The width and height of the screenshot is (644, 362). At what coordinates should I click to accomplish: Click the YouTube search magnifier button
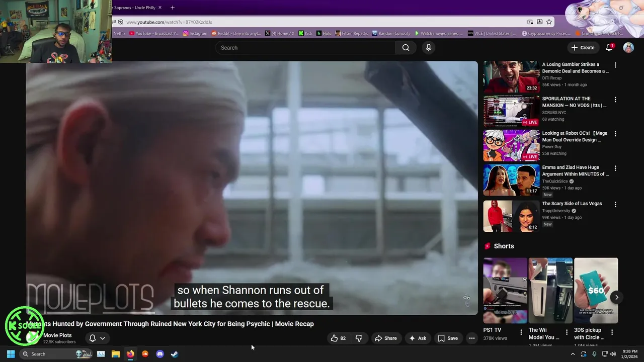[x=406, y=48]
